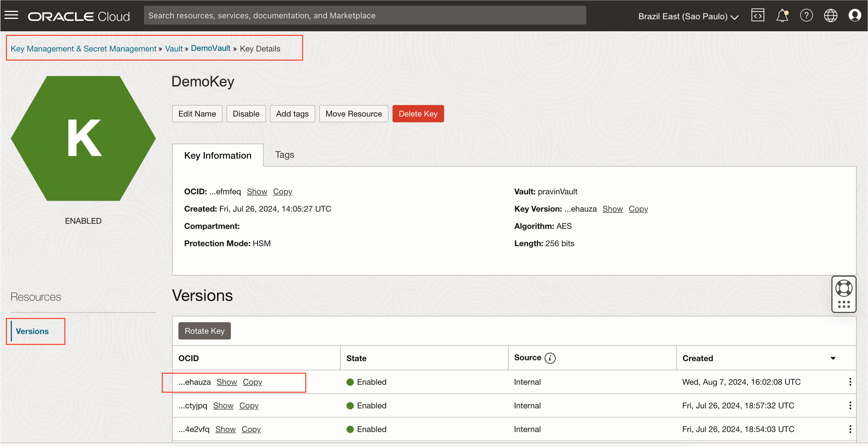
Task: Open the user profile avatar menu
Action: click(x=855, y=16)
